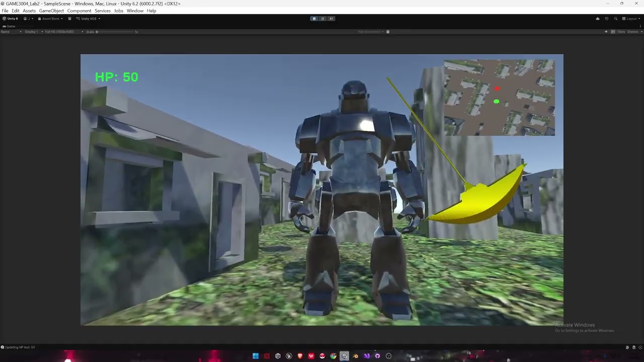Open the Blender taskbar icon
Viewport: 644px width, 362px height.
pyautogui.click(x=355, y=356)
